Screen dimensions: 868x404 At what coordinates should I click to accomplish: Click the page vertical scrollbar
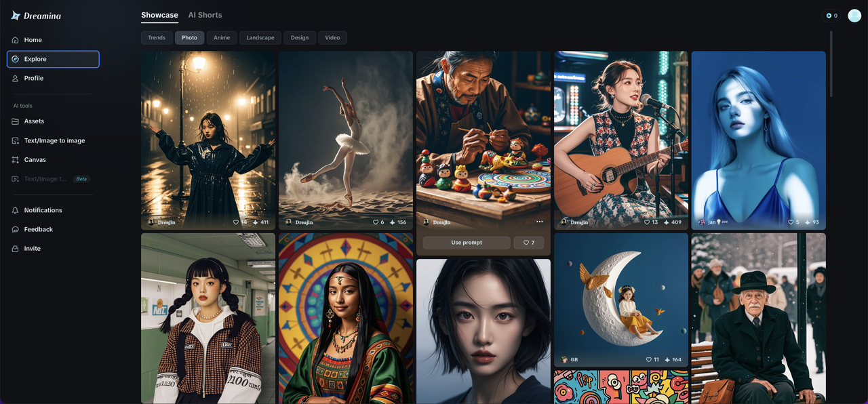831,64
